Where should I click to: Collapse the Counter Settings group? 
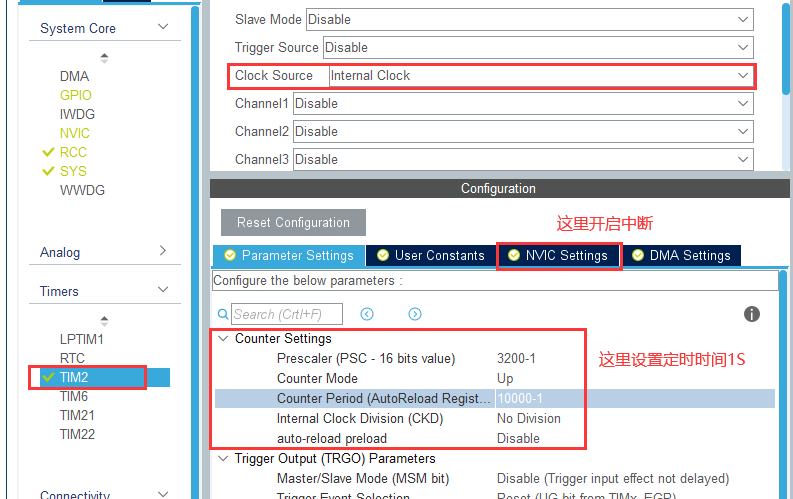[223, 338]
